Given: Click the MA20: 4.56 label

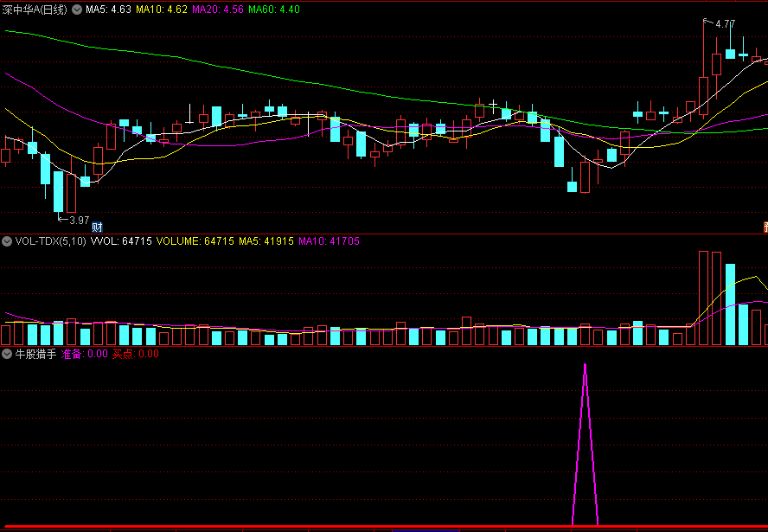Looking at the screenshot, I should pyautogui.click(x=217, y=10).
